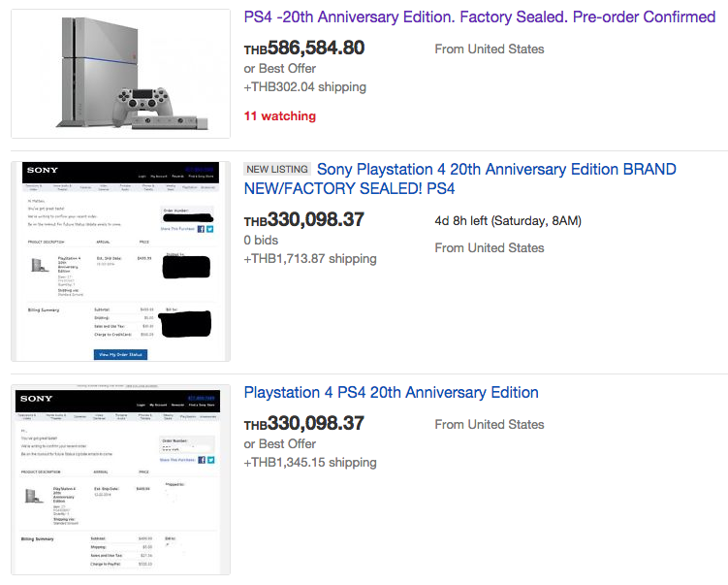Click the Sony logo in third listing thumbnail
The image size is (728, 585).
(x=37, y=399)
